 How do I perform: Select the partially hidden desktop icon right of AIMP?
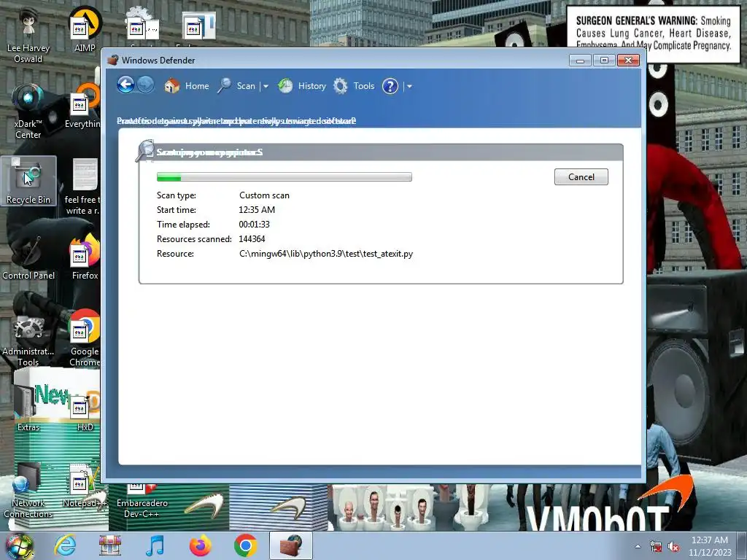142,28
